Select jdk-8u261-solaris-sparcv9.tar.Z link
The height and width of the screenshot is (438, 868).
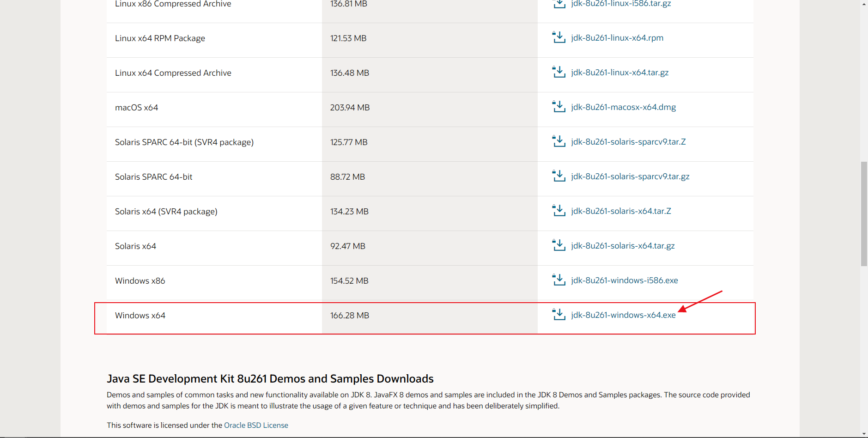pos(628,142)
